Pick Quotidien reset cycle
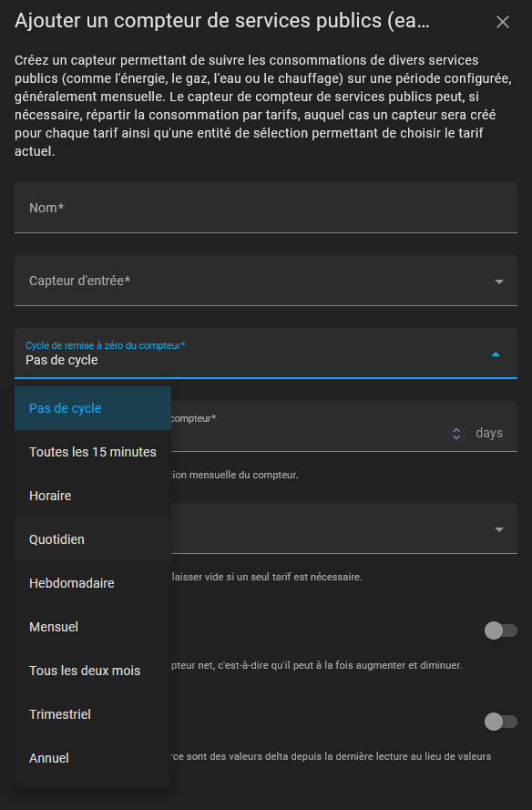Viewport: 532px width, 810px height. (x=93, y=539)
